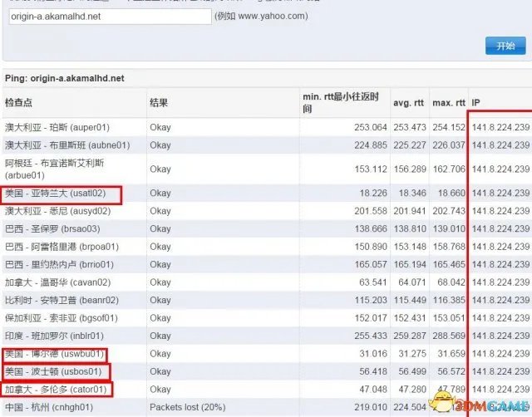
Task: Select the 澳大利亚 - 珀斯 (auper01) checkpoint
Action: pyautogui.click(x=57, y=128)
